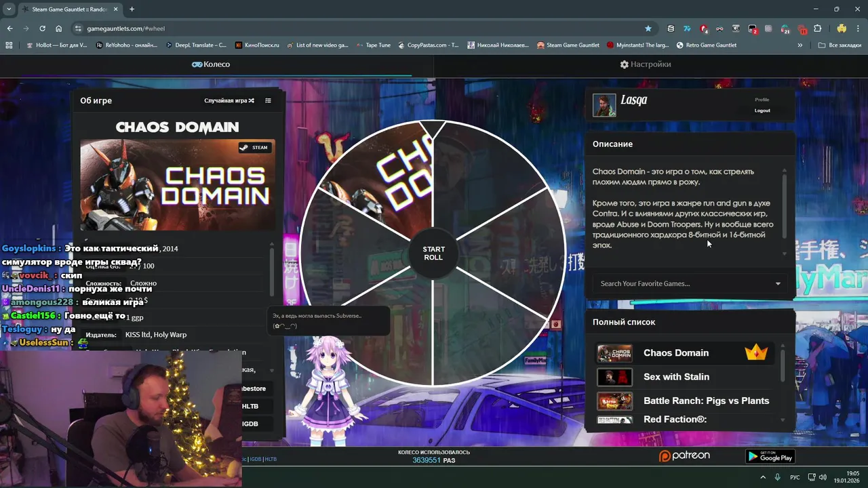The width and height of the screenshot is (868, 488).
Task: Open the Extensions puzzle icon
Action: coord(817,28)
